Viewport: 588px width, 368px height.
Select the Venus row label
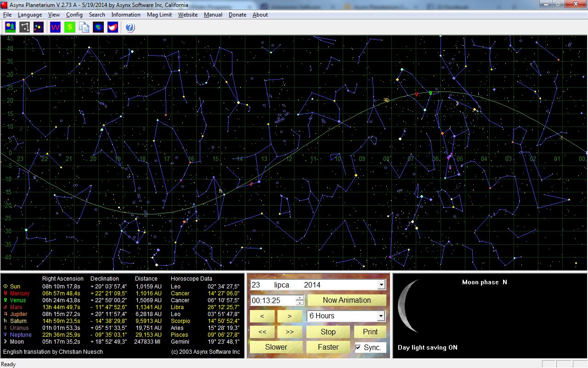tap(18, 300)
